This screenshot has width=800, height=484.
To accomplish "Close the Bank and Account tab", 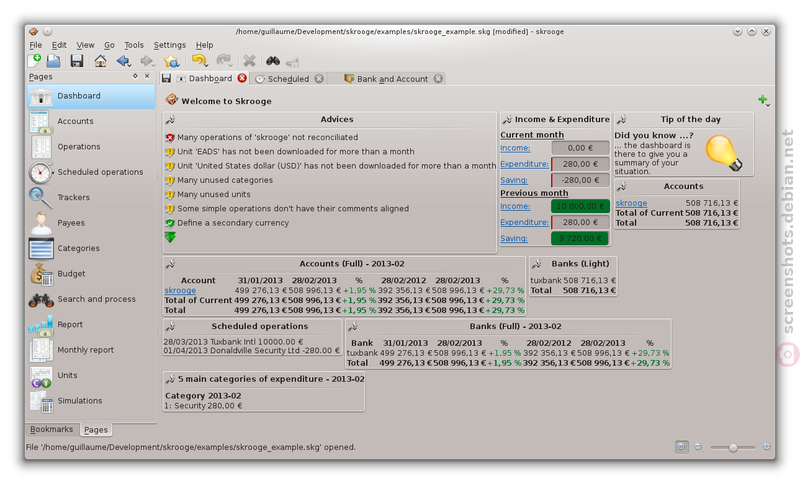I will pyautogui.click(x=438, y=79).
